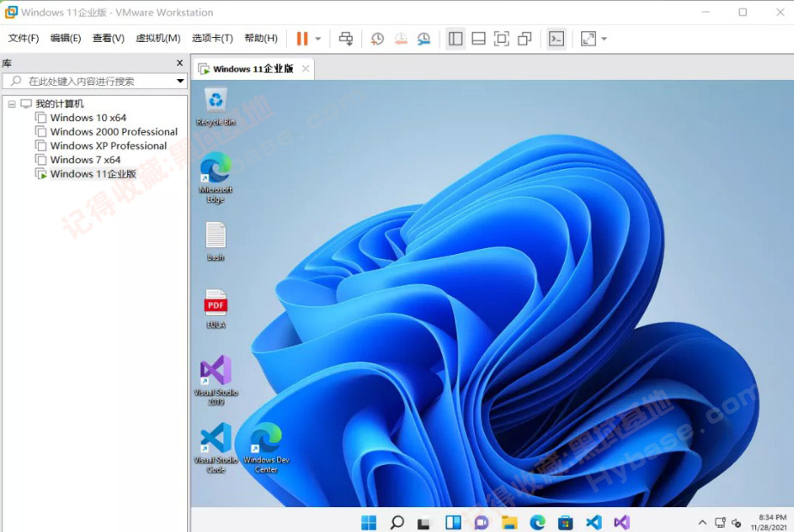The width and height of the screenshot is (794, 532).
Task: Select the bash file on the desktop
Action: click(215, 242)
